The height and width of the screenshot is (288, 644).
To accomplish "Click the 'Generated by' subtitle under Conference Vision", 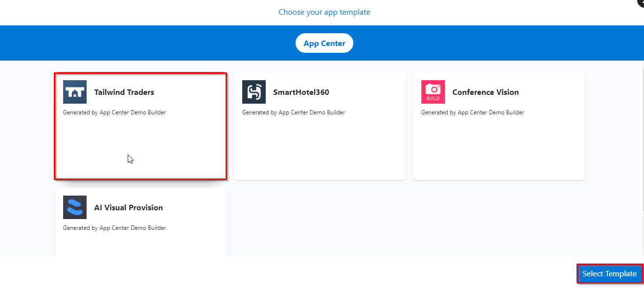I will point(473,112).
